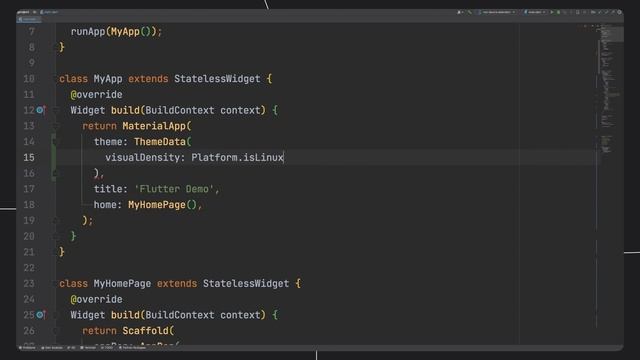
Task: Click on 'Platform.isLinux' in line 15
Action: click(x=237, y=158)
